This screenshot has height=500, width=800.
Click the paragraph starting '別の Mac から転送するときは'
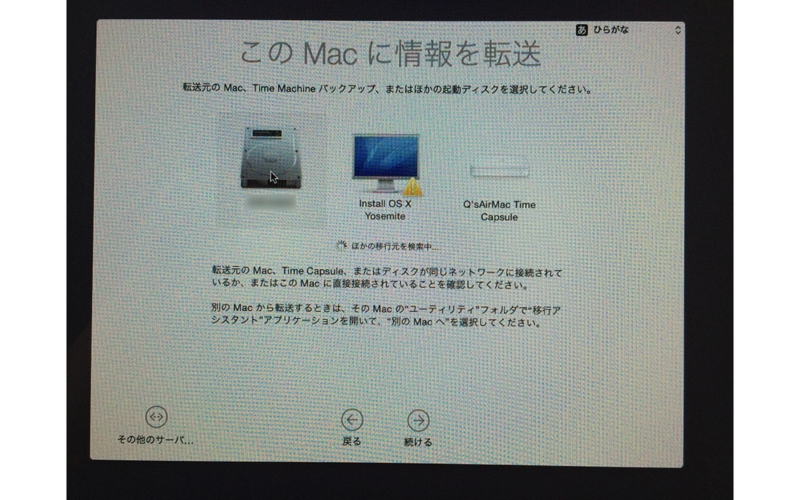point(386,316)
